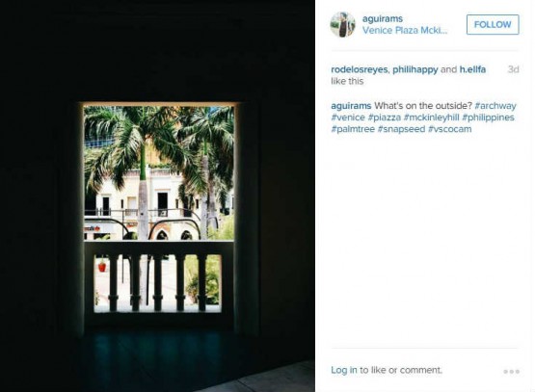Open the 3d post timestamp

[513, 69]
